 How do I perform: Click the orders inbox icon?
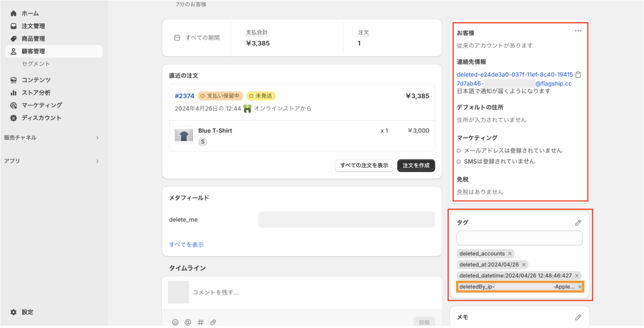[13, 26]
